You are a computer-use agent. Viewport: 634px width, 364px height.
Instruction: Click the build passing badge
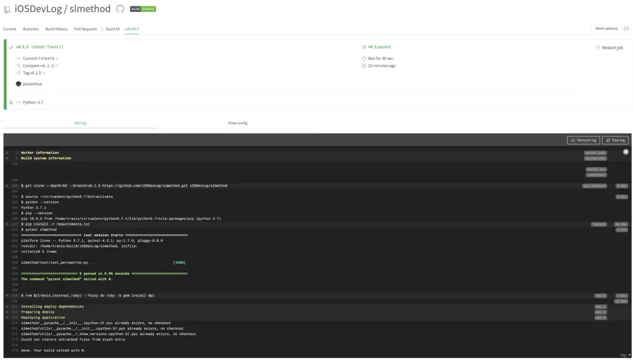[143, 9]
